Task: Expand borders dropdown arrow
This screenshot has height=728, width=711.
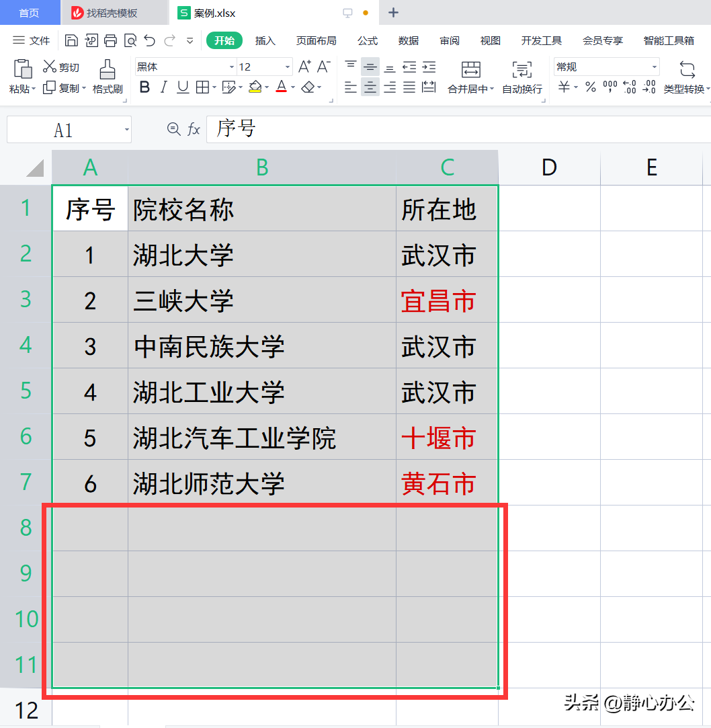Action: click(214, 87)
